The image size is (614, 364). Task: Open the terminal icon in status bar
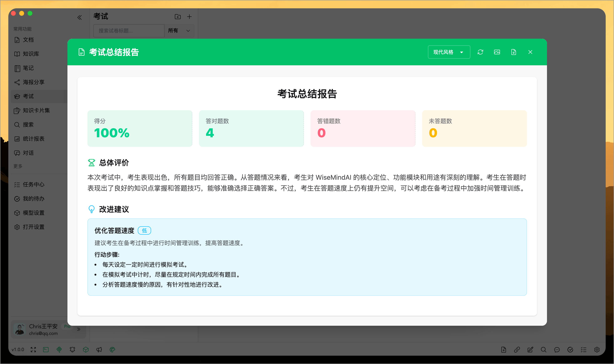46,349
